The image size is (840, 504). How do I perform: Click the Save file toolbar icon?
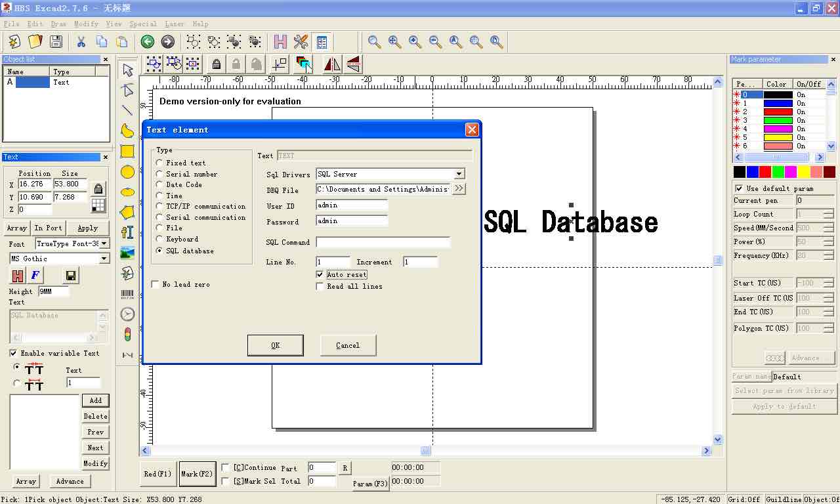point(56,42)
